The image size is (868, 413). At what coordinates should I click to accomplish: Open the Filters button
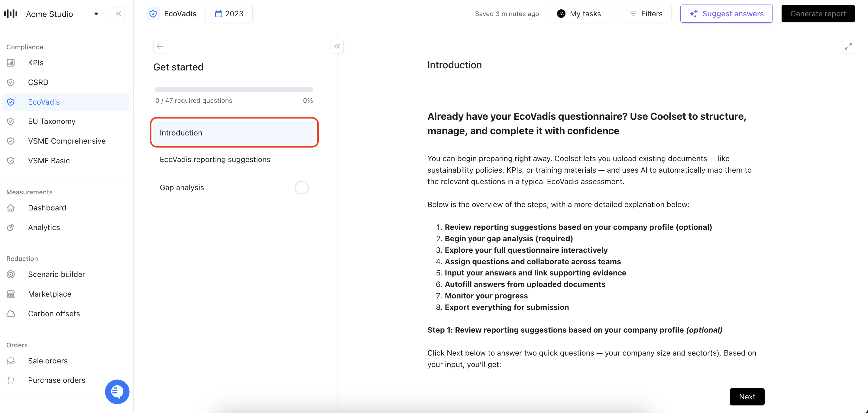pyautogui.click(x=645, y=14)
